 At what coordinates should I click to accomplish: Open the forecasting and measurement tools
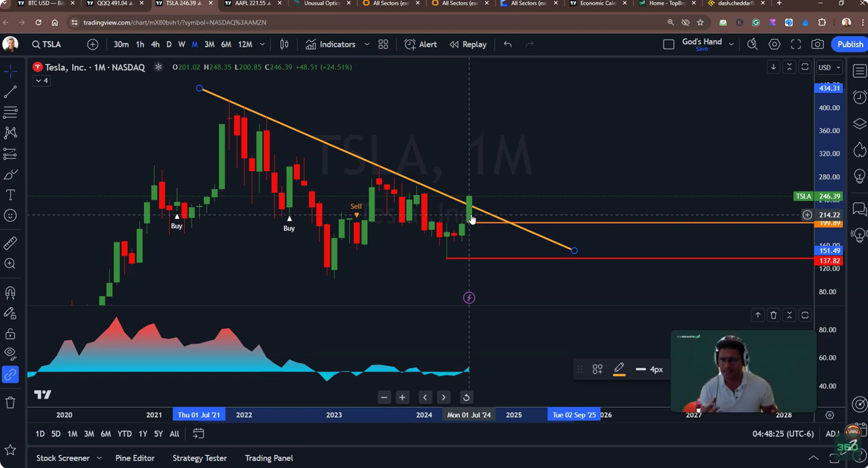tap(10, 154)
